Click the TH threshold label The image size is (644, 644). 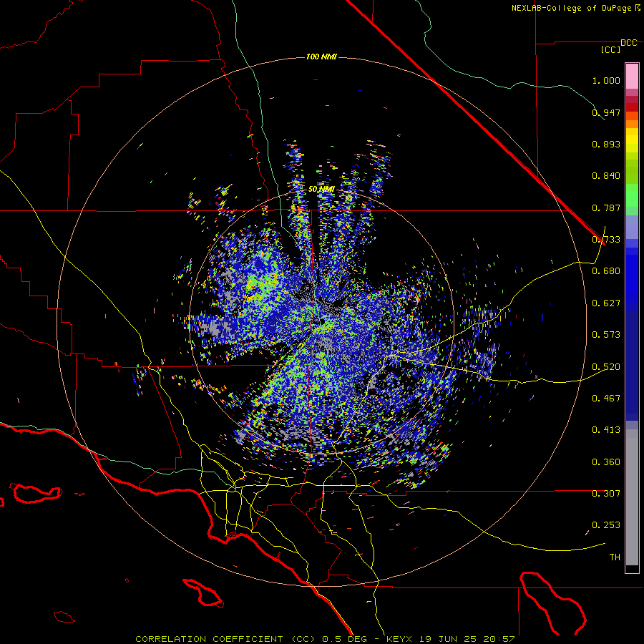(x=615, y=557)
